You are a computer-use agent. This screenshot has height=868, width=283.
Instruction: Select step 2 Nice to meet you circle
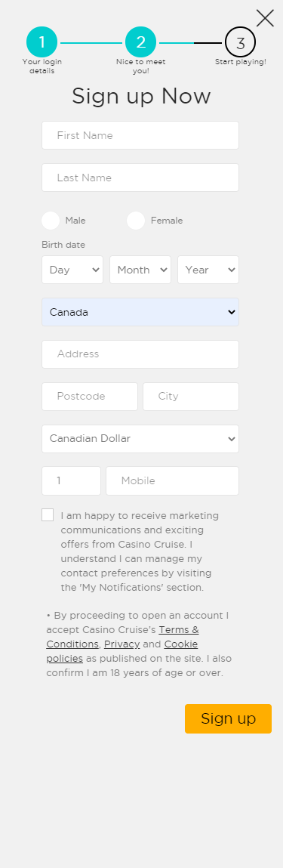tap(141, 42)
